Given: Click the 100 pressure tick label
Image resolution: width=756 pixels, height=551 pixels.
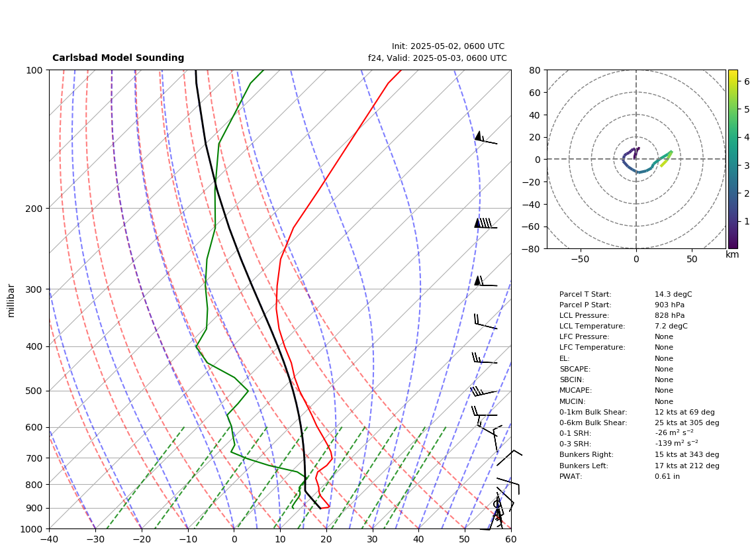Looking at the screenshot, I should (34, 70).
